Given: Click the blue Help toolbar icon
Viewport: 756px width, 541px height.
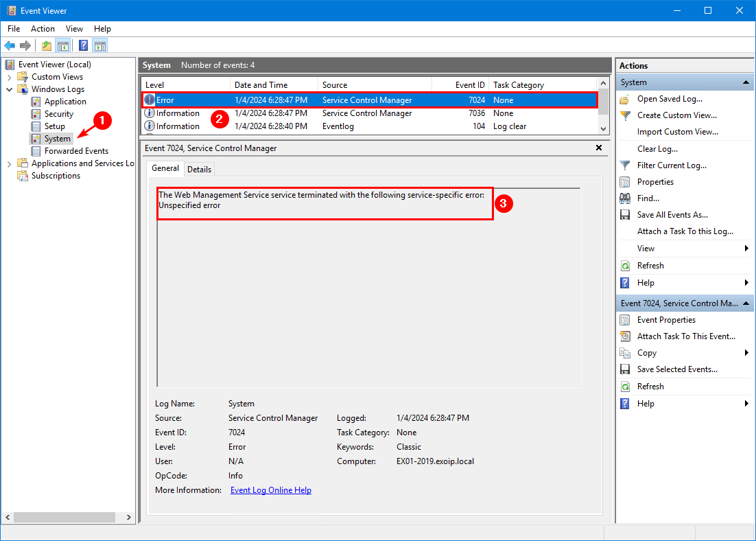Looking at the screenshot, I should point(83,46).
